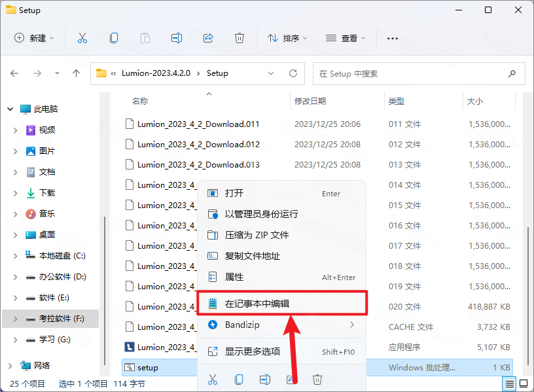
Task: Collapse the 此电脑 tree node
Action: [10, 109]
